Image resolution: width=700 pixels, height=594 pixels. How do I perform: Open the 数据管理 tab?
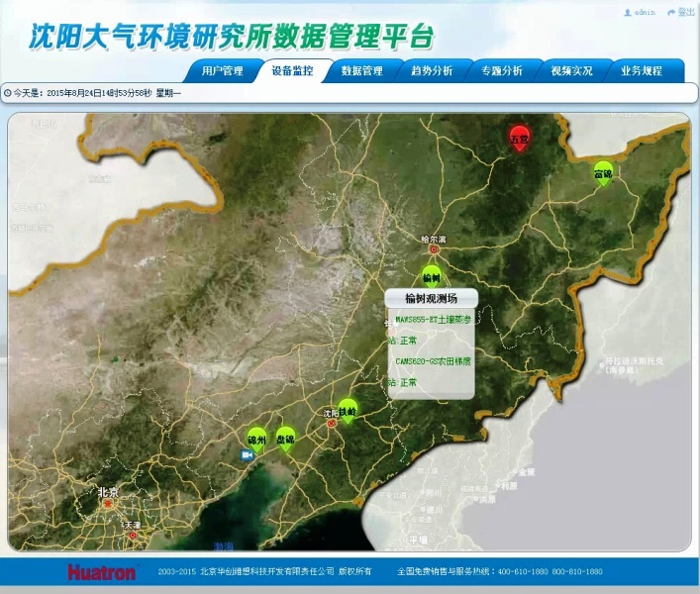tap(361, 71)
